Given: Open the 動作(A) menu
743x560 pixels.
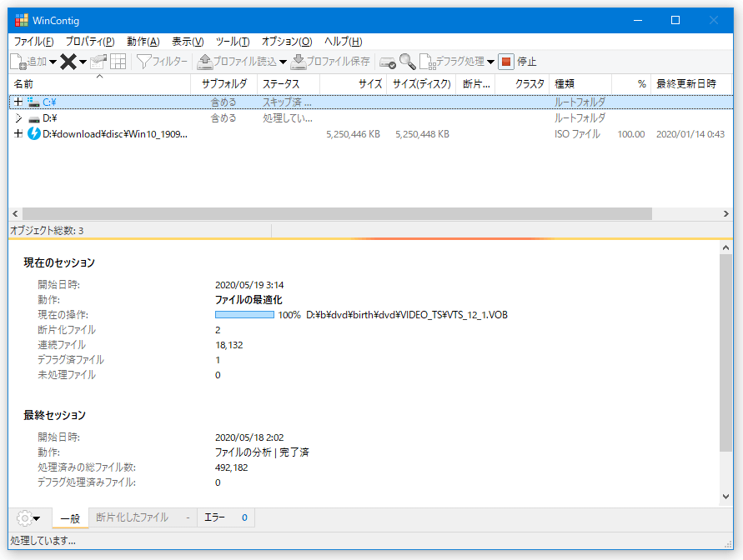Looking at the screenshot, I should 143,42.
